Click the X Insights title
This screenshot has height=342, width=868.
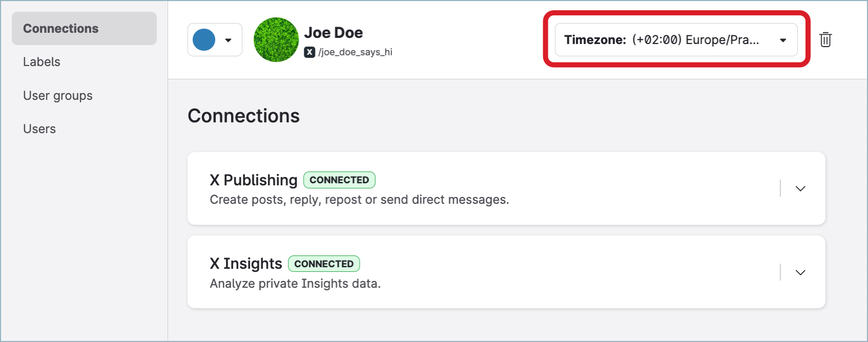pos(246,264)
